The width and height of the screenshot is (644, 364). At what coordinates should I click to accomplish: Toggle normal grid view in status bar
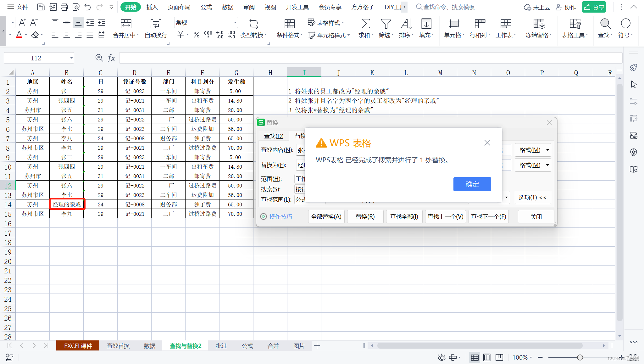475,357
